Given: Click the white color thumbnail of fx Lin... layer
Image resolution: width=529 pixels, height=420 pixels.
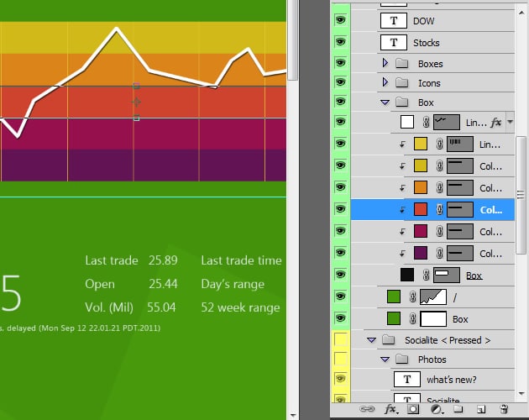Looking at the screenshot, I should 407,122.
